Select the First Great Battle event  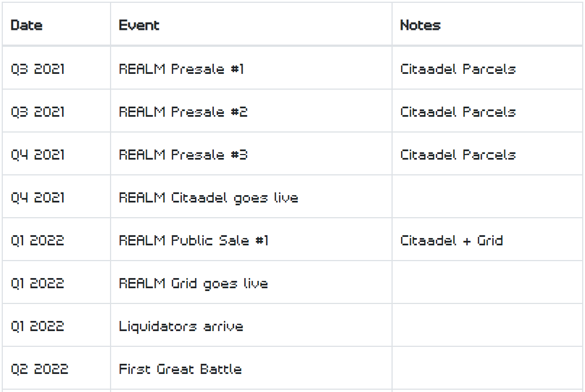[x=180, y=369]
